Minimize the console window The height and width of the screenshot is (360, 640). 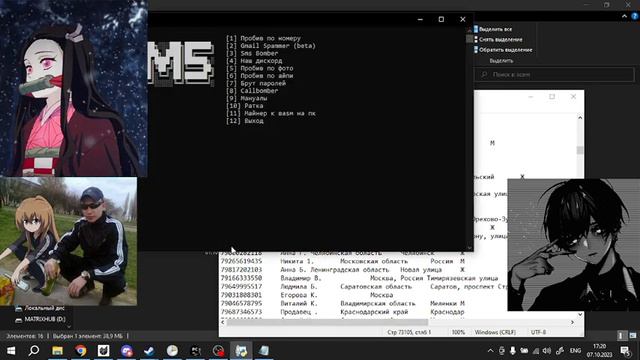[420, 19]
